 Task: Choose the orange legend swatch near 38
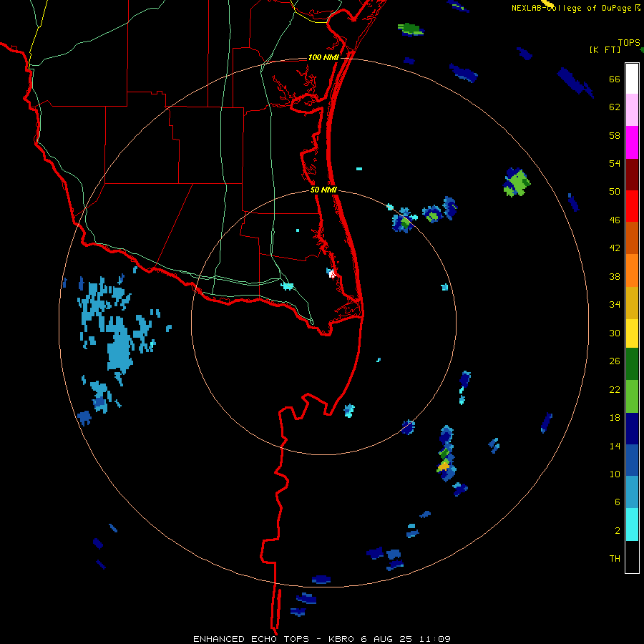click(x=632, y=270)
